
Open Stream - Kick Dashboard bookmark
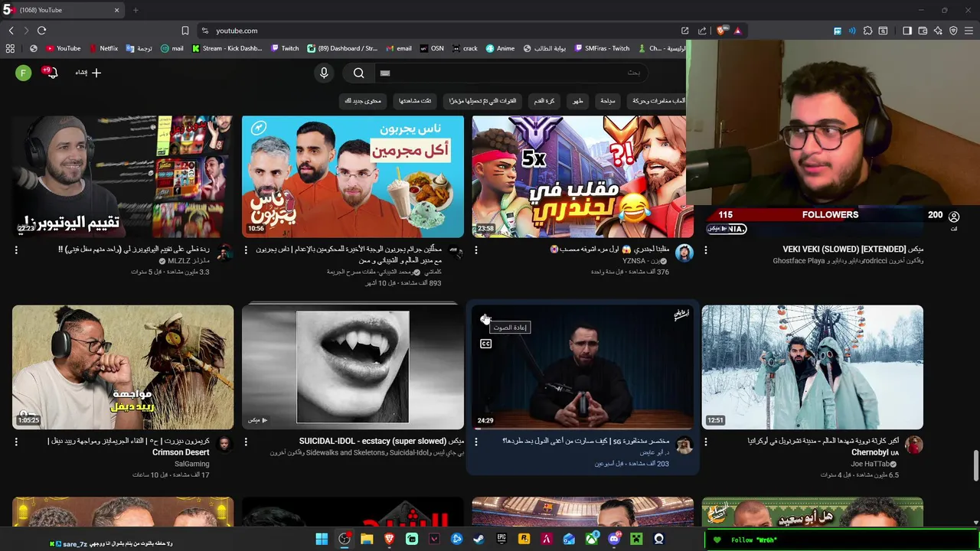click(x=227, y=48)
